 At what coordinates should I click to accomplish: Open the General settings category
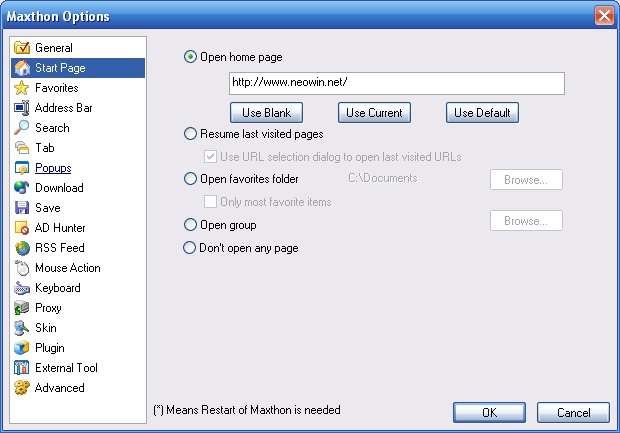pyautogui.click(x=54, y=48)
